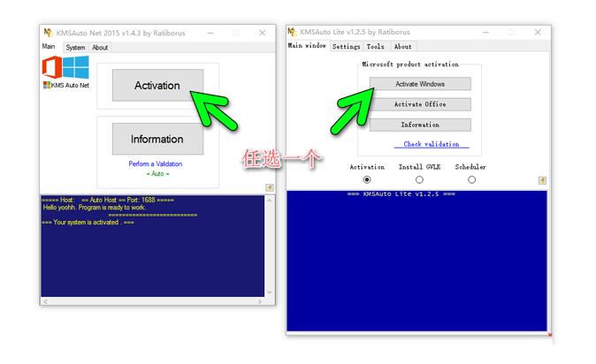Click Activate Windows button in KMSAuto Lite

point(420,84)
